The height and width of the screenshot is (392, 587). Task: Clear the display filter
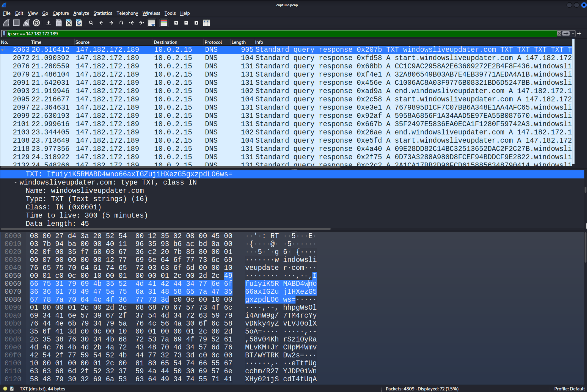559,34
